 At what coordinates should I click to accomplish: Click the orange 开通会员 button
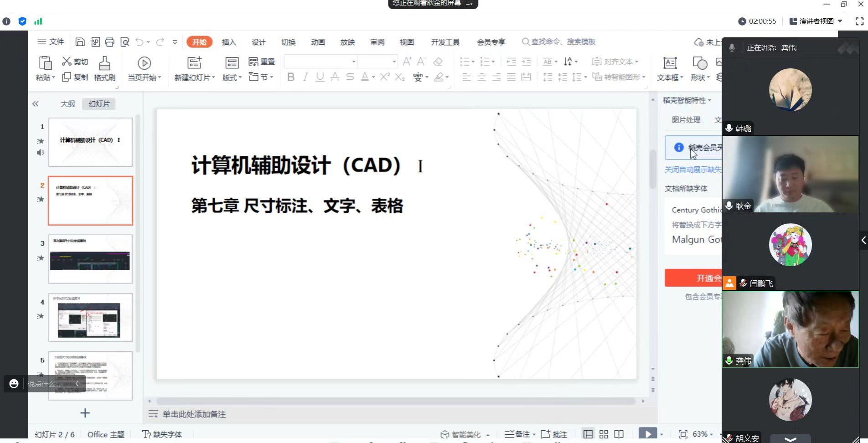tap(693, 278)
